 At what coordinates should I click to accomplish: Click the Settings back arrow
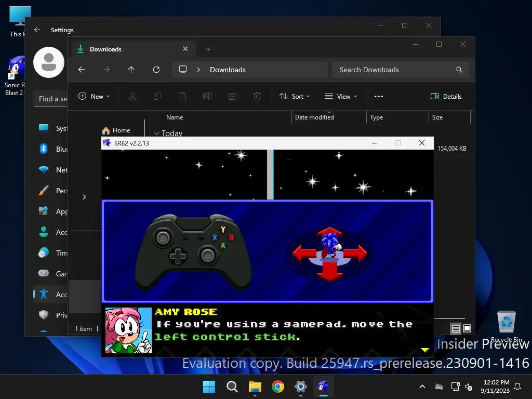37,30
